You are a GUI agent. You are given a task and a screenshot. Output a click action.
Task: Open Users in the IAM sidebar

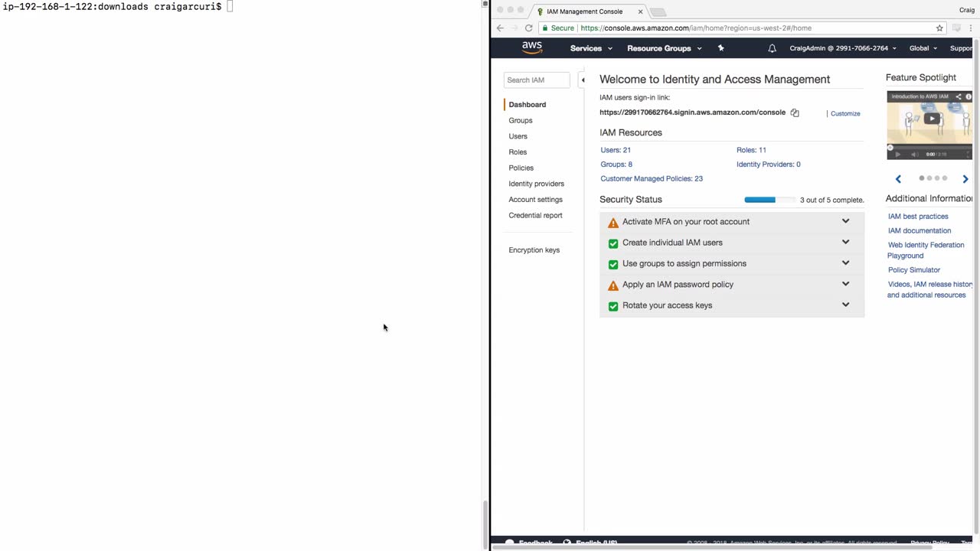[518, 136]
